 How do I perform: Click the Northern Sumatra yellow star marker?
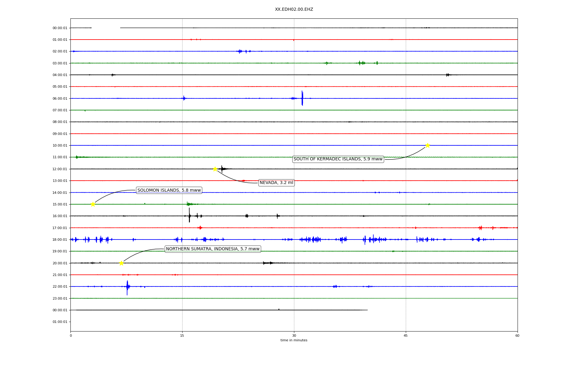[x=121, y=263]
